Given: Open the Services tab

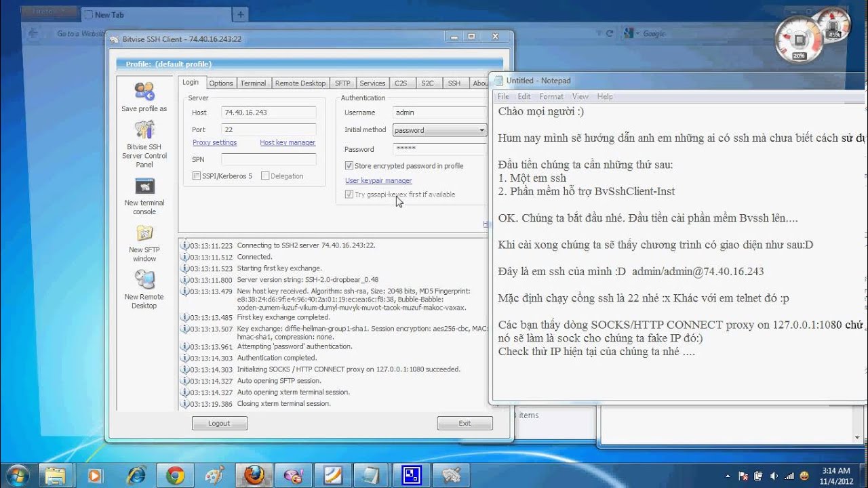Looking at the screenshot, I should pyautogui.click(x=372, y=83).
